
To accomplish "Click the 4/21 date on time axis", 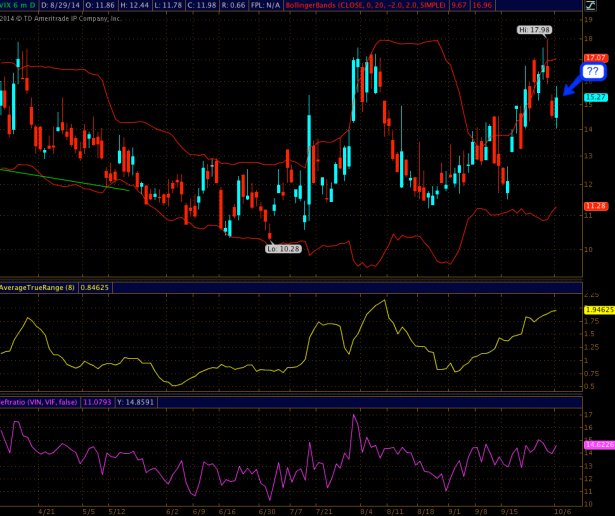I will click(45, 509).
